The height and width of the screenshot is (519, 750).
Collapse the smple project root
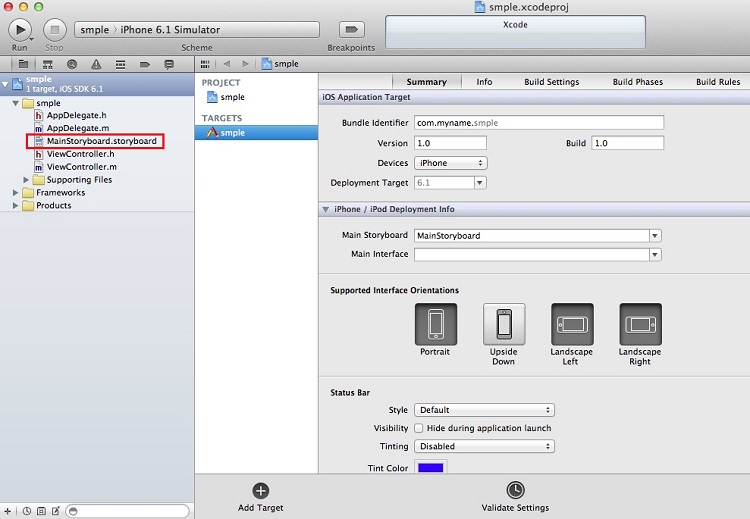(5, 84)
